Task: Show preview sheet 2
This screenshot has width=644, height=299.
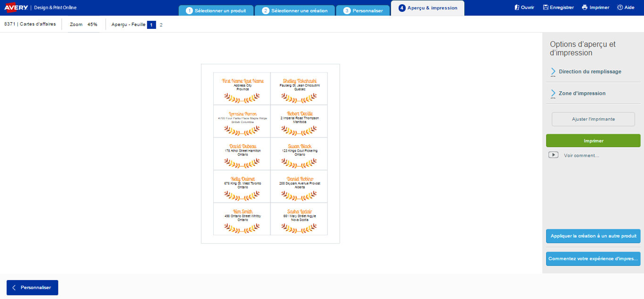Action: coord(161,25)
